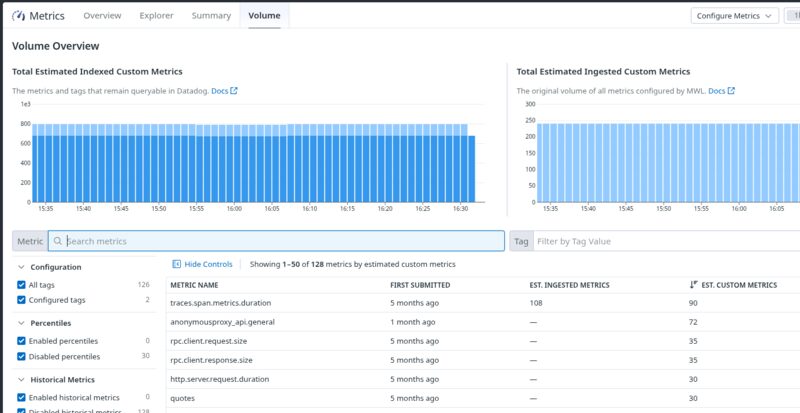Focus the Search metrics input field
800x413 pixels.
(x=276, y=241)
